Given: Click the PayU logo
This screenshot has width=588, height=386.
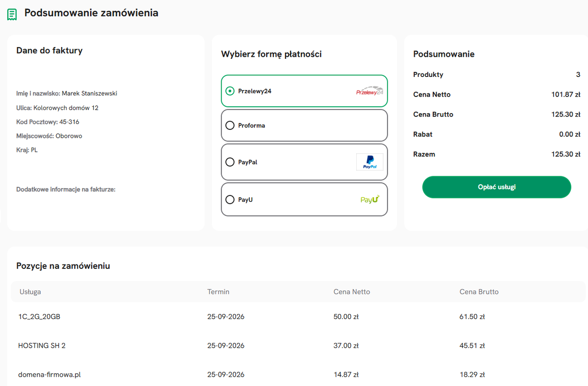Looking at the screenshot, I should click(x=370, y=199).
